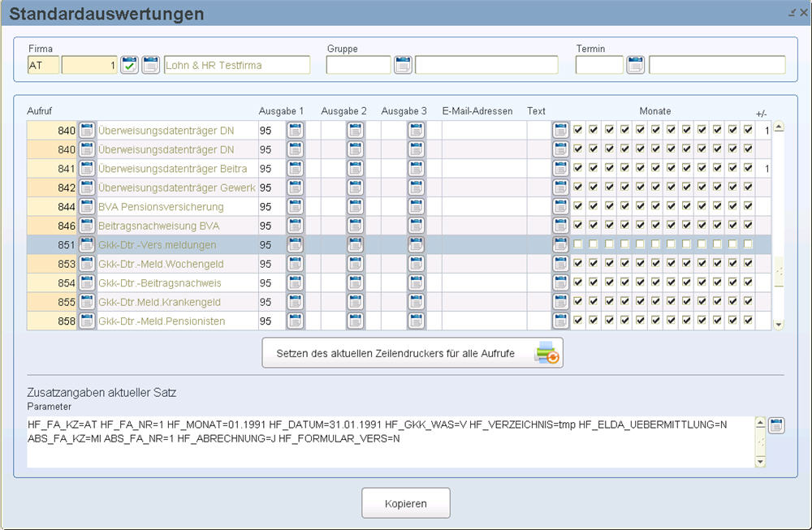Open Ausgabe 2 lookup icon in row 851
812x530 pixels.
click(x=356, y=244)
